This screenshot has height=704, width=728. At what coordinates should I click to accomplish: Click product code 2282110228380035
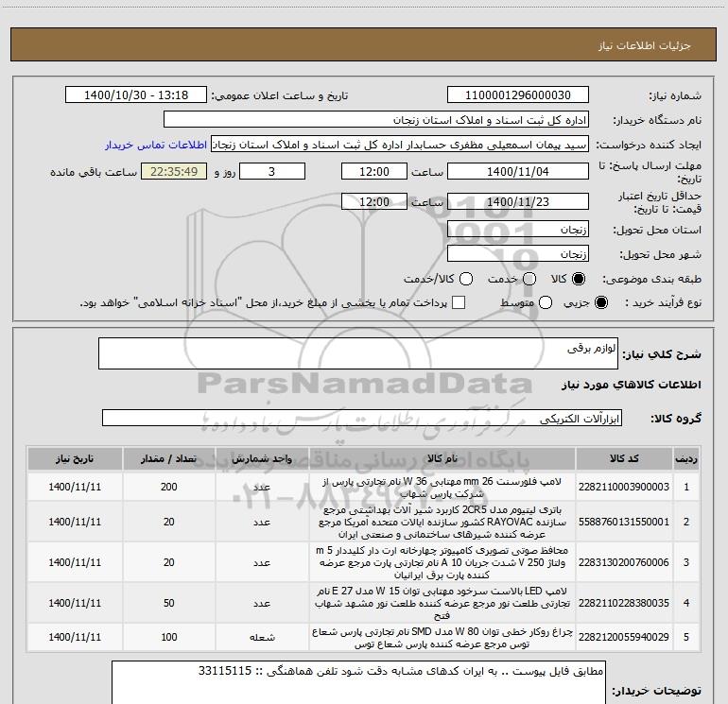coord(624,603)
